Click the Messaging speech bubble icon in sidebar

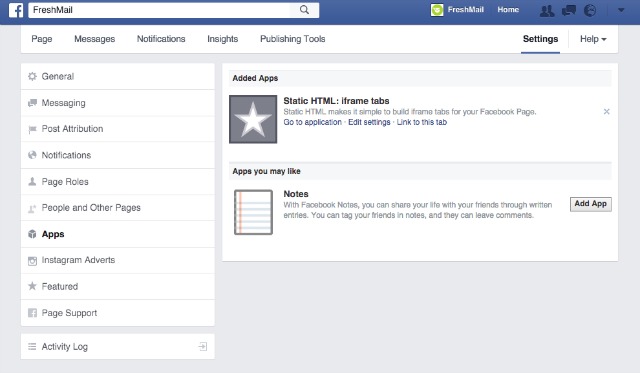click(32, 103)
